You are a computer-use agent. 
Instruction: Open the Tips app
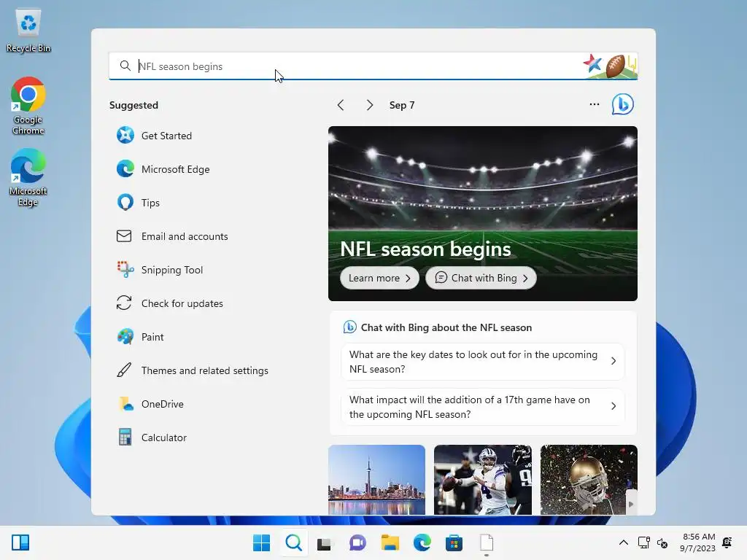tap(138, 203)
